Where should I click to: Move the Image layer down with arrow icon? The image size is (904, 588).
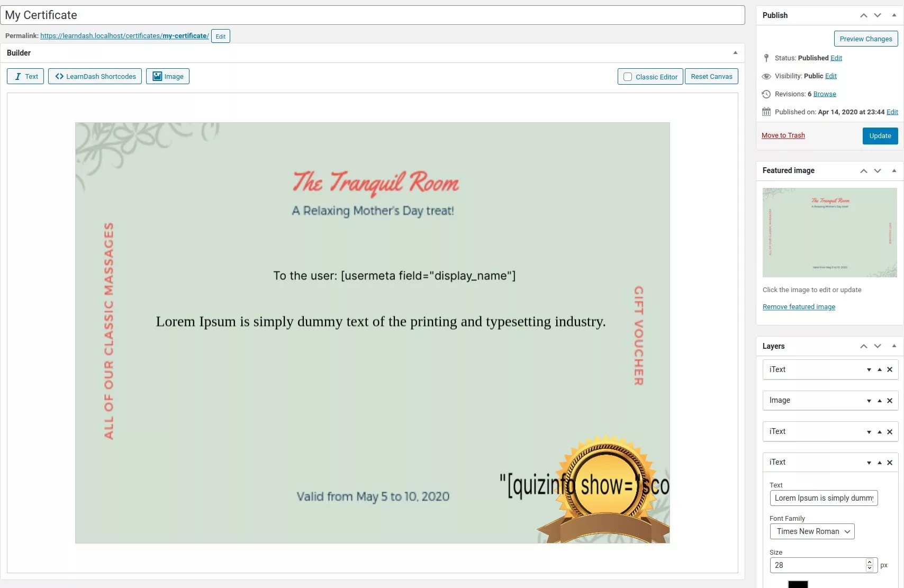click(869, 401)
